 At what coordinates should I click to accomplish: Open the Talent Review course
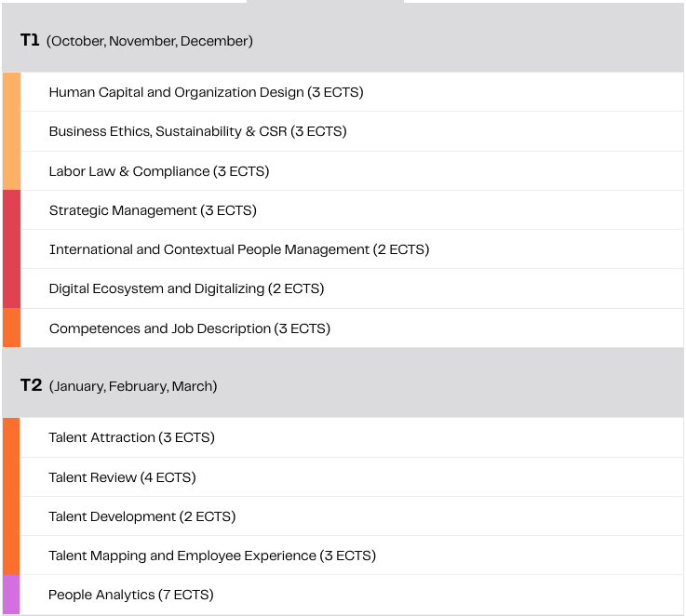122,477
